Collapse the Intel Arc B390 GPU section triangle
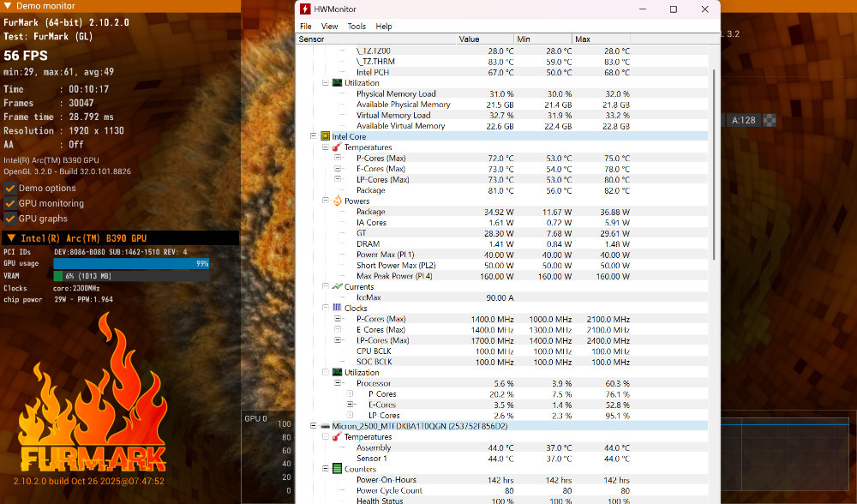The width and height of the screenshot is (857, 504). click(x=10, y=237)
